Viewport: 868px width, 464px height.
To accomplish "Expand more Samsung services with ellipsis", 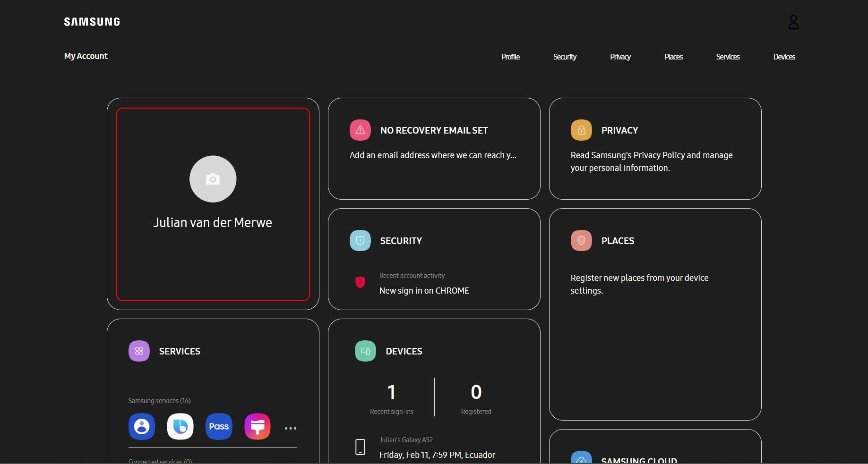I will pos(290,428).
